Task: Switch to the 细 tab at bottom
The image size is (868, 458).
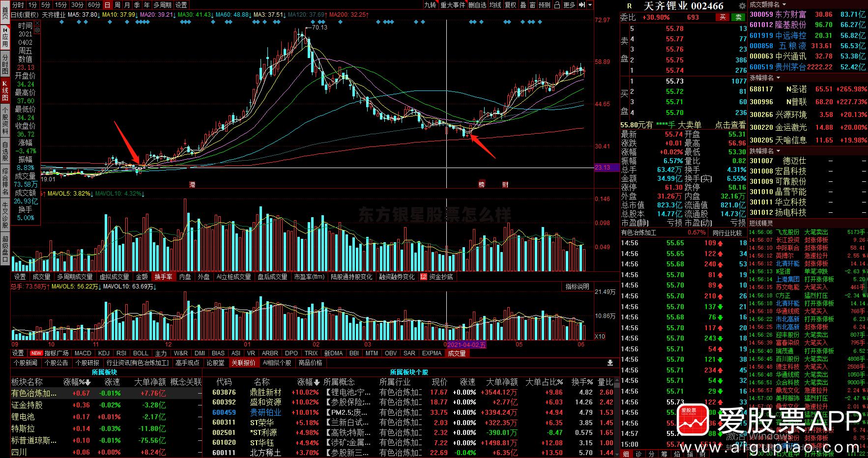Action: click(626, 454)
